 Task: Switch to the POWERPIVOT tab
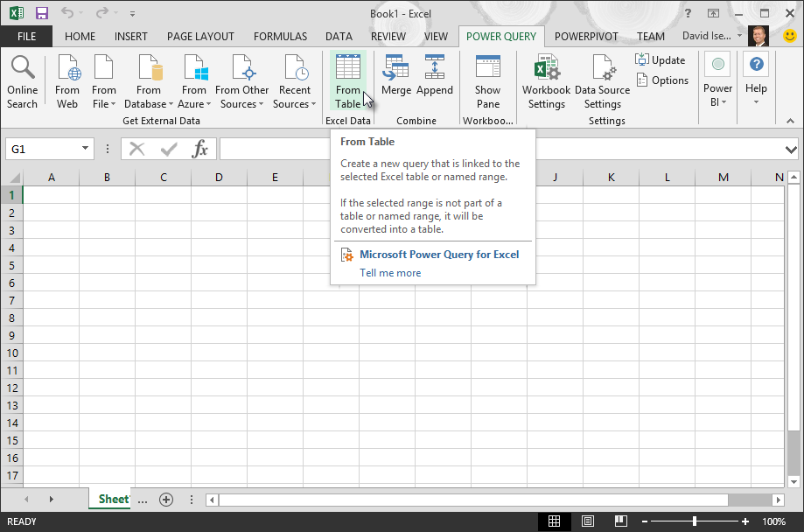[586, 37]
